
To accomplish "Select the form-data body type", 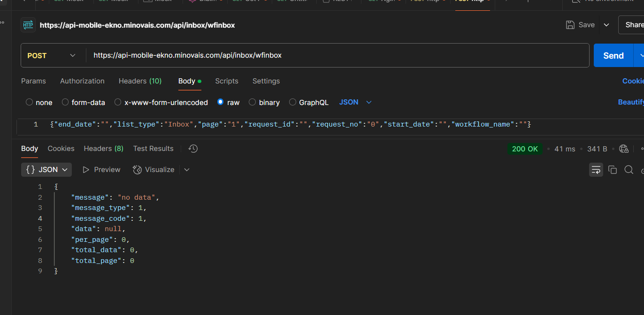I will tap(65, 102).
